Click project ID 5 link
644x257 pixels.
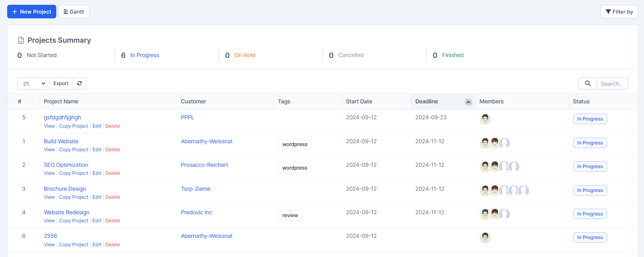pyautogui.click(x=24, y=117)
